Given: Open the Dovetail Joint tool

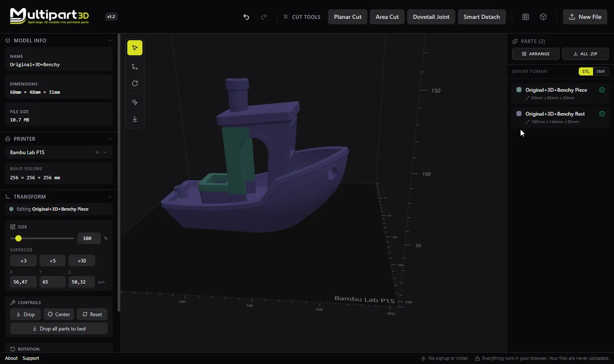Looking at the screenshot, I should point(431,17).
